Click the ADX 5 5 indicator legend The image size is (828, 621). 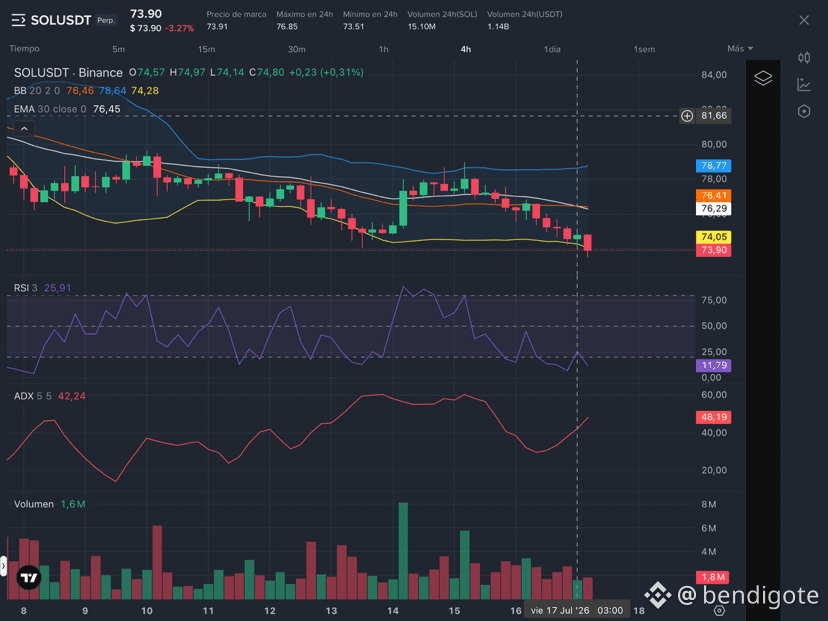pyautogui.click(x=33, y=396)
